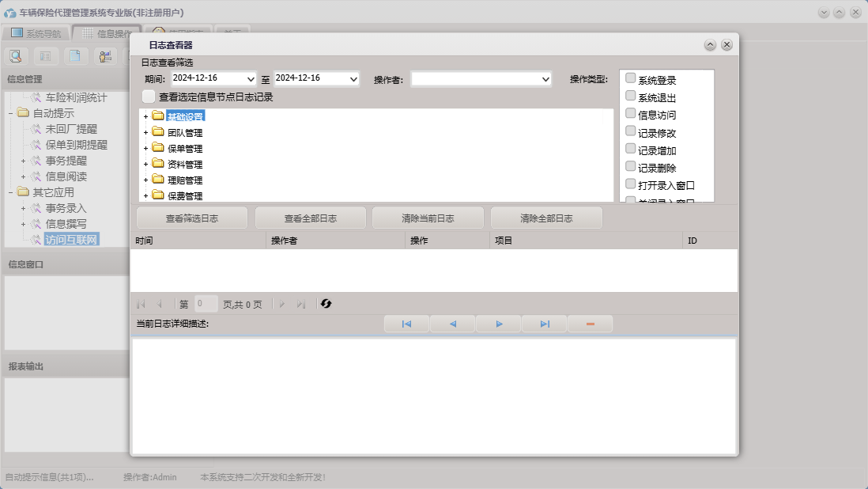Check the 记录删除 operation type

pyautogui.click(x=630, y=166)
